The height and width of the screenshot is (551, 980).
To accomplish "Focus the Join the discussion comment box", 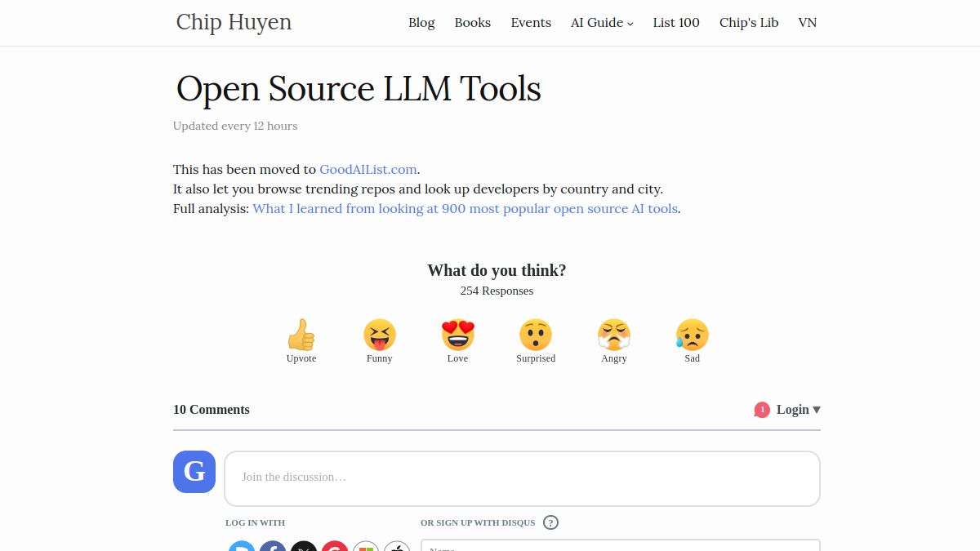I will coord(522,478).
